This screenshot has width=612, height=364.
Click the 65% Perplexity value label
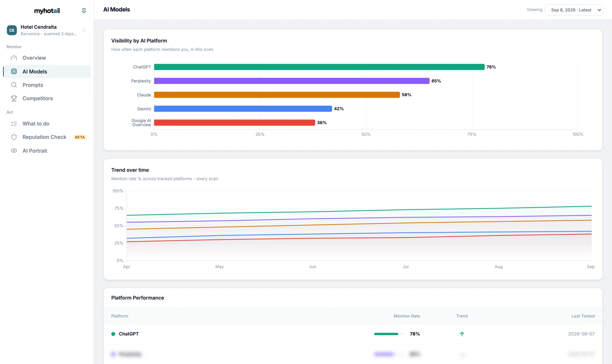coord(436,81)
